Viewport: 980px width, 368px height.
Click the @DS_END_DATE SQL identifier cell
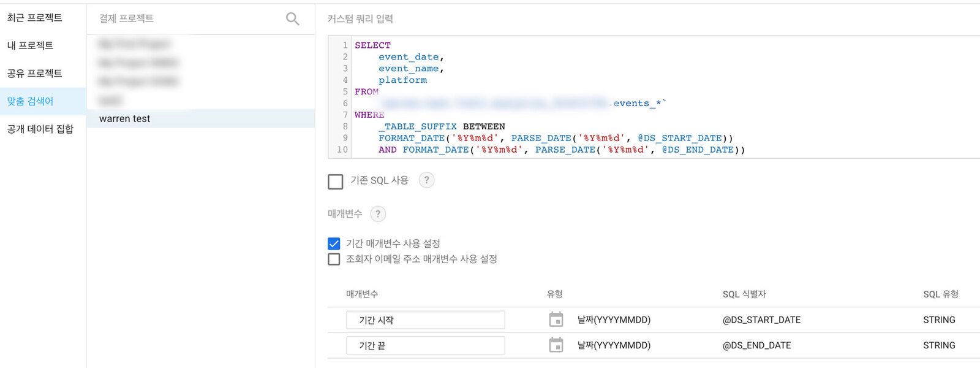pyautogui.click(x=756, y=345)
